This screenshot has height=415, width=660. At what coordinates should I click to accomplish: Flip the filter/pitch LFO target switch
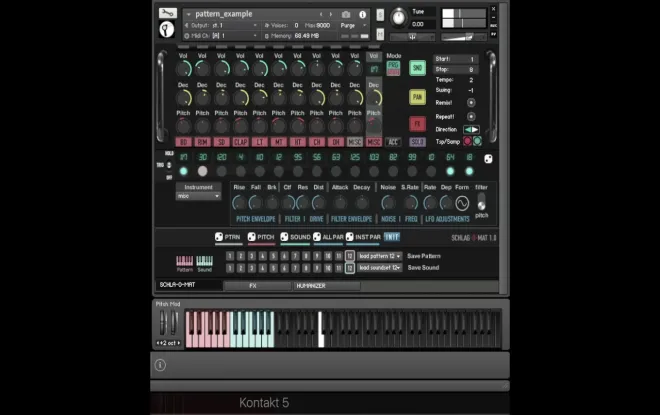[x=481, y=202]
